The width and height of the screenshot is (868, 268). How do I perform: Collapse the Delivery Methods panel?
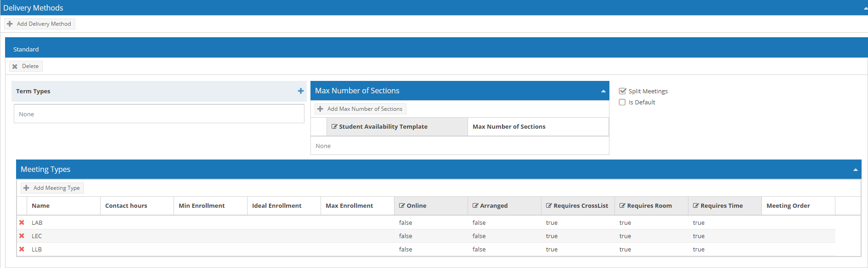865,8
